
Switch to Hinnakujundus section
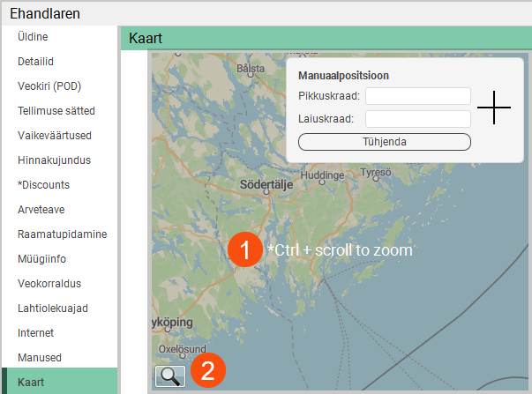point(54,160)
